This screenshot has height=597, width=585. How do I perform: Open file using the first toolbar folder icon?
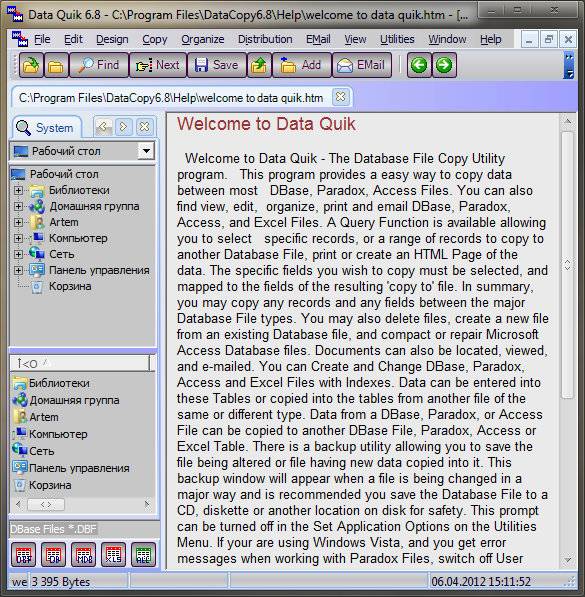tap(31, 65)
